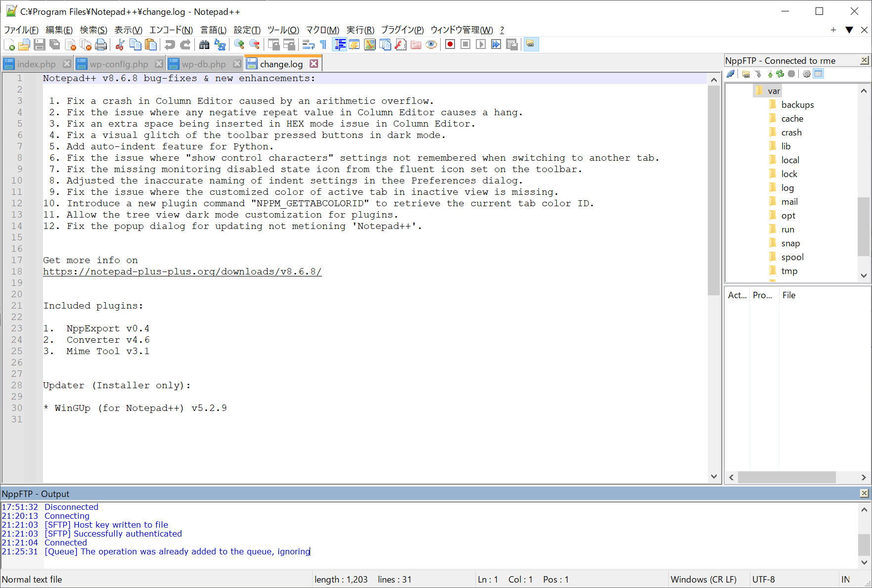Open the 編集(E) menu
This screenshot has width=872, height=588.
pos(59,30)
